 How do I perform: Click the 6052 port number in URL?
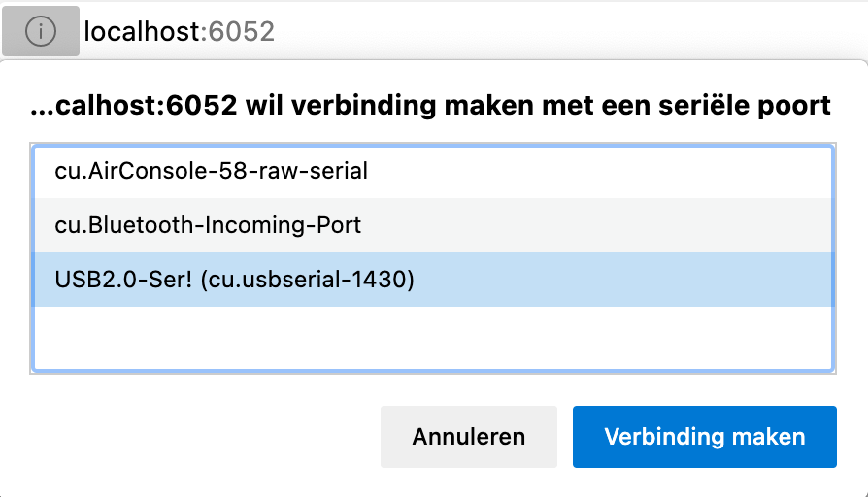pyautogui.click(x=242, y=31)
